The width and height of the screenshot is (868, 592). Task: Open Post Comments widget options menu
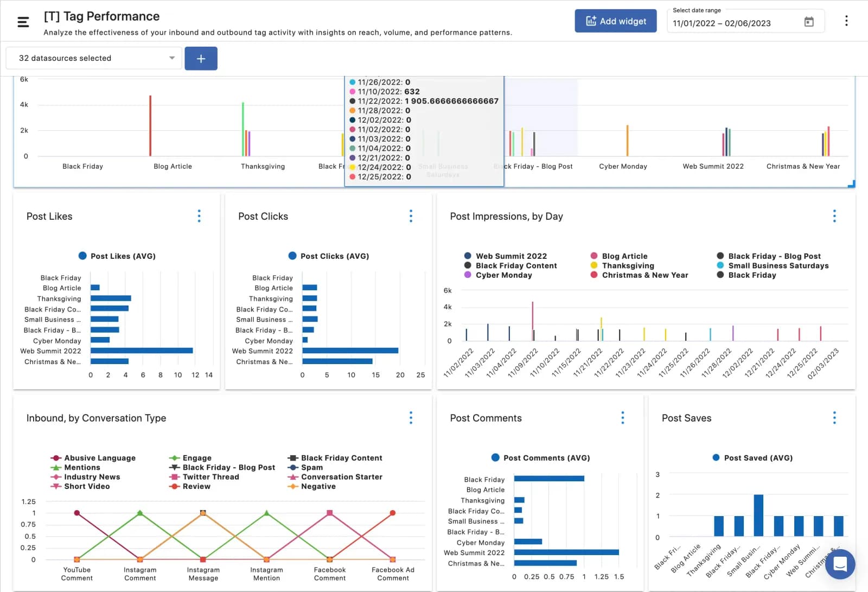click(x=622, y=418)
